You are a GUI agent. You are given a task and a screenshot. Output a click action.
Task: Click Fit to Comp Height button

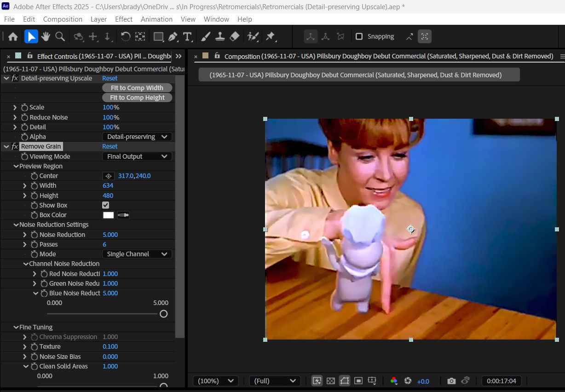coord(137,98)
